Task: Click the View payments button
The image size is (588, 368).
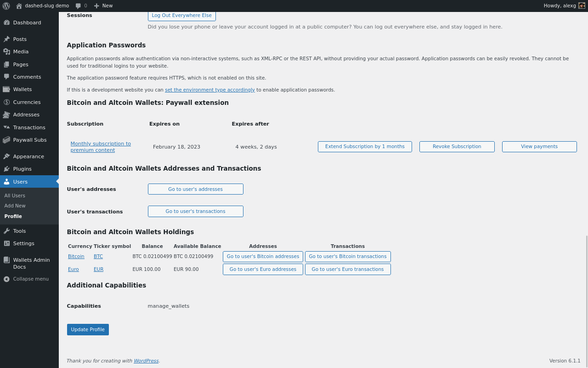Action: point(539,147)
